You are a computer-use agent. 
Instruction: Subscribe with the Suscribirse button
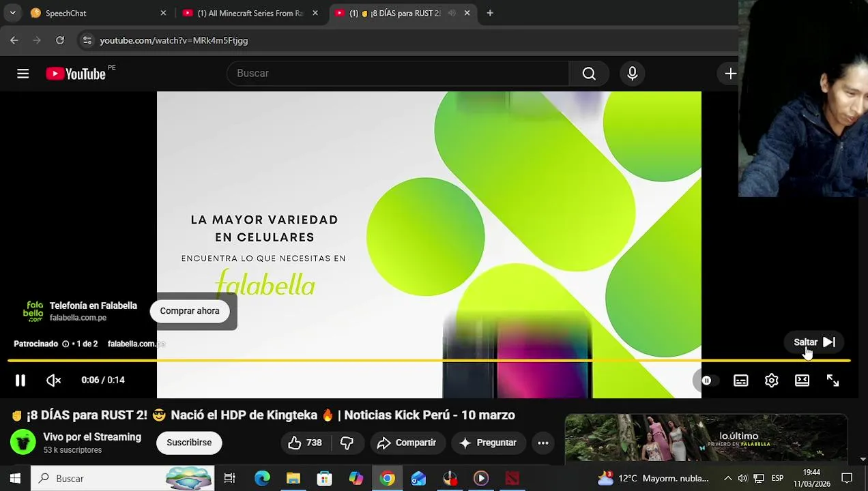[x=189, y=443]
